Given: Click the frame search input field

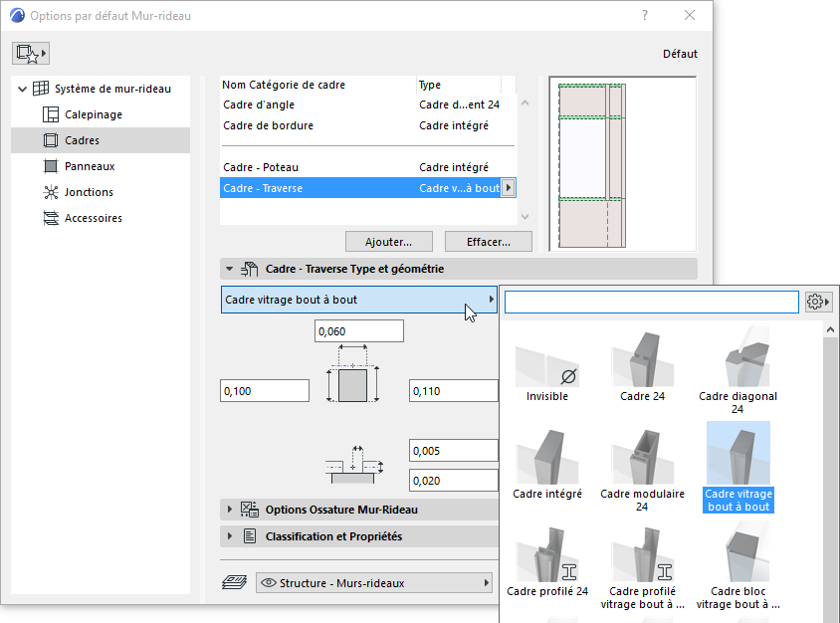Looking at the screenshot, I should click(x=651, y=302).
